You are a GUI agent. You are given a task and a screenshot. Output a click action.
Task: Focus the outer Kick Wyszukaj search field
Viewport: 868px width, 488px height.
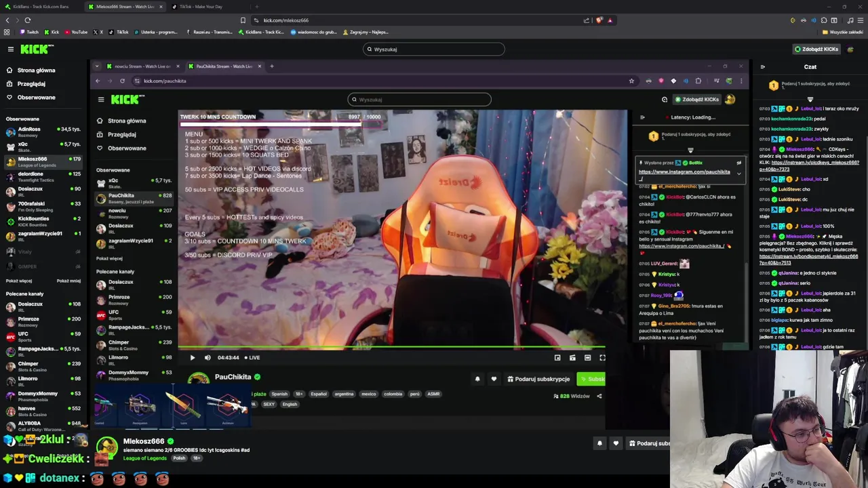(434, 49)
